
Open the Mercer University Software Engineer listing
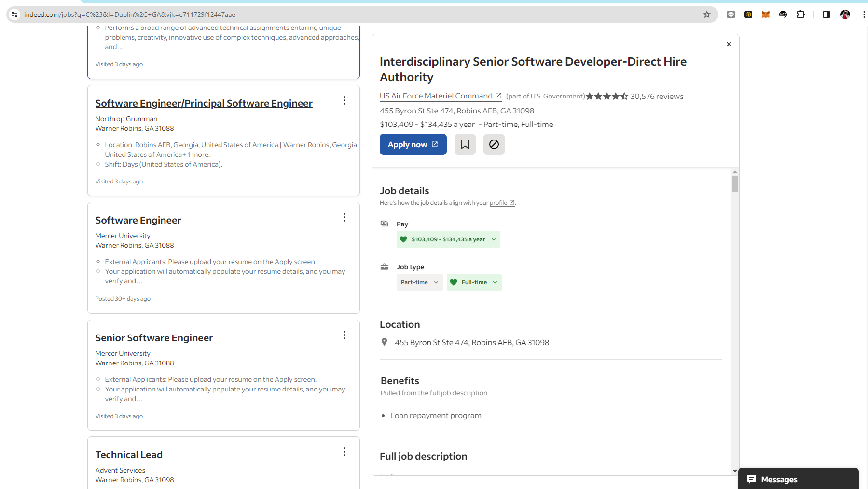138,220
